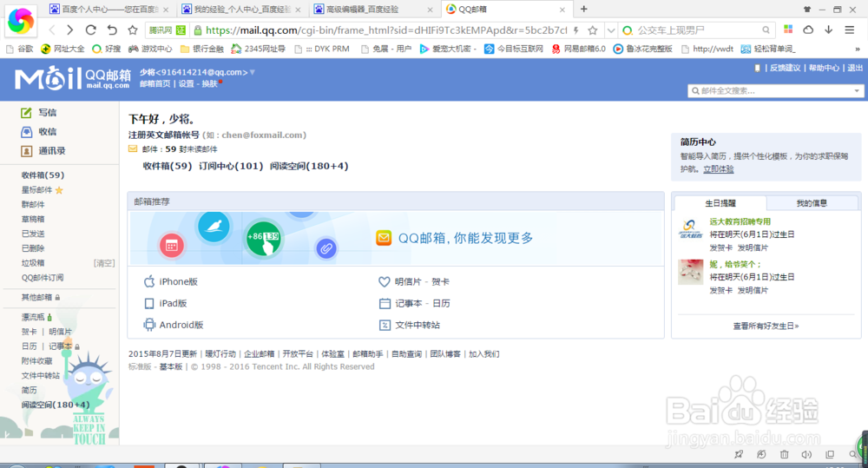Click 订阅中心(101) link in summary
Viewport: 868px width, 468px height.
[231, 166]
